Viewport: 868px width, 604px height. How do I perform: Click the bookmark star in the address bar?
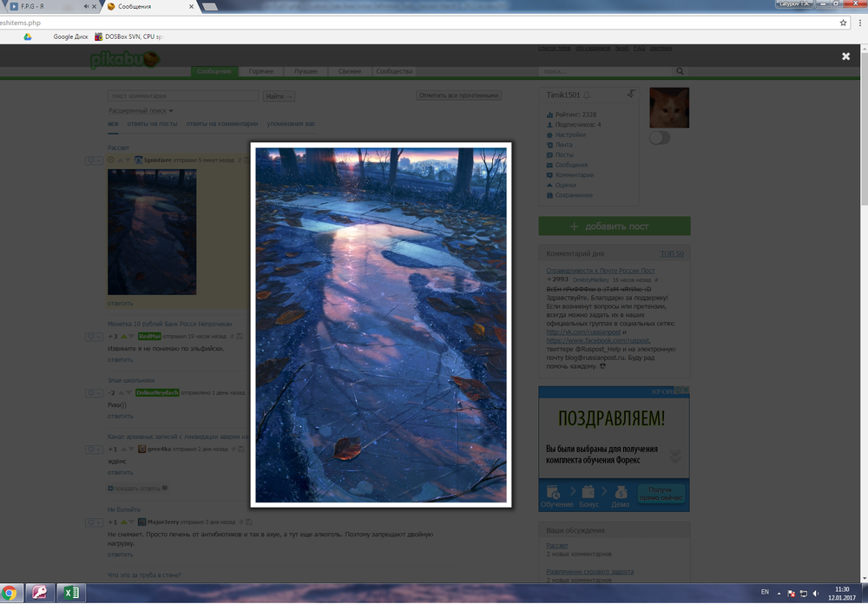pos(843,23)
